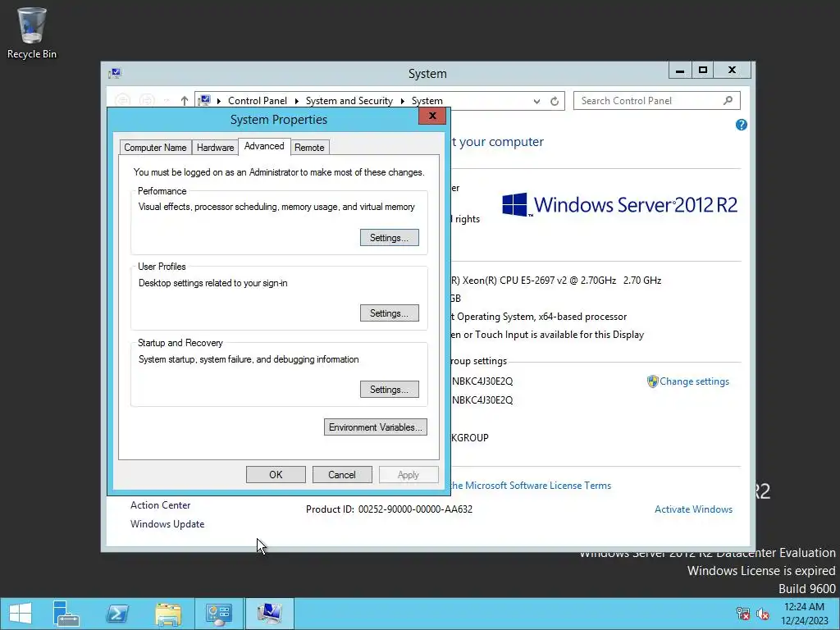Viewport: 840px width, 630px height.
Task: Click the Start button in the taskbar
Action: [21, 614]
